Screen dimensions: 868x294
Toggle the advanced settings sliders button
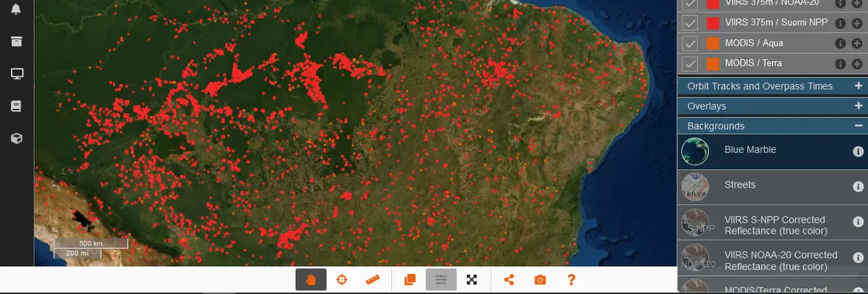[x=441, y=280]
